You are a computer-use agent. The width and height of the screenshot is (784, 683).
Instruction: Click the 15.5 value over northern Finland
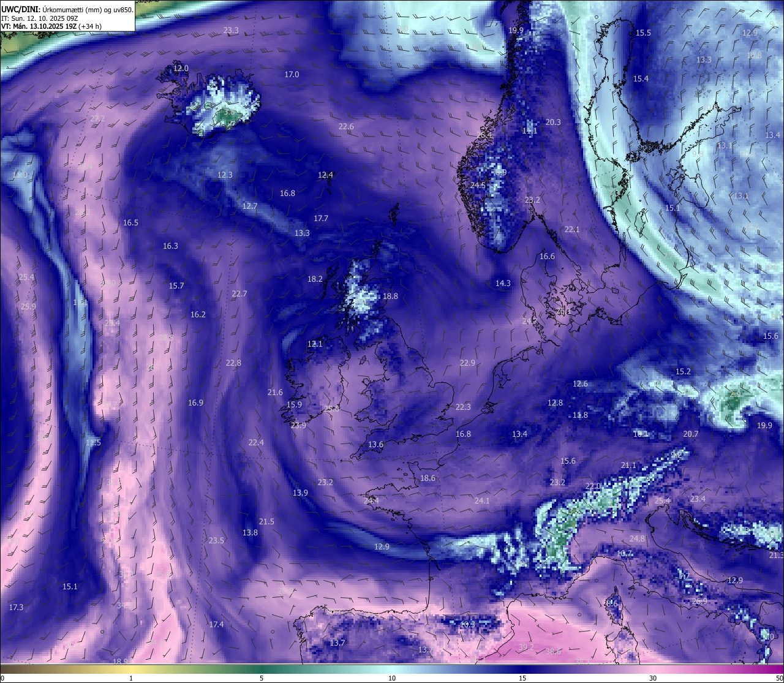coord(643,33)
